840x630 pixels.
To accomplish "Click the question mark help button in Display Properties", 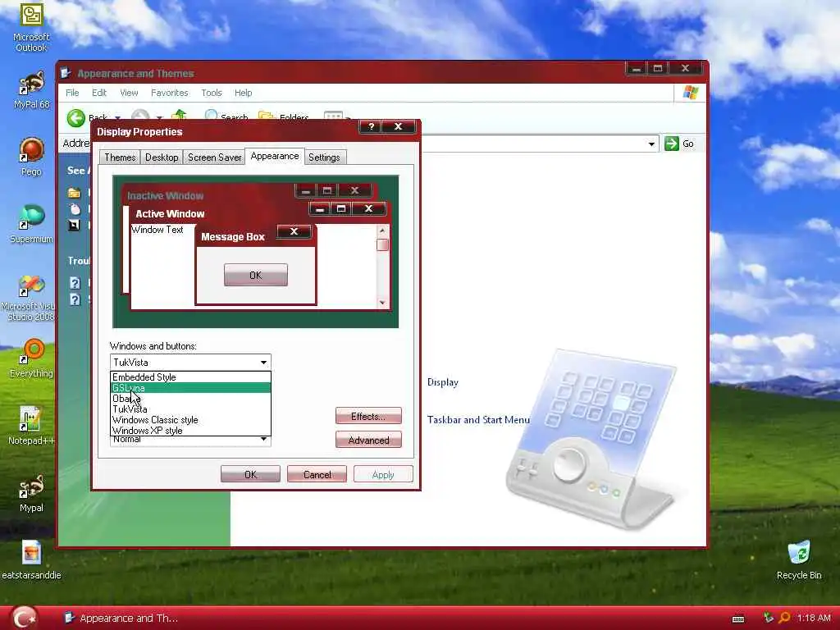I will (371, 126).
